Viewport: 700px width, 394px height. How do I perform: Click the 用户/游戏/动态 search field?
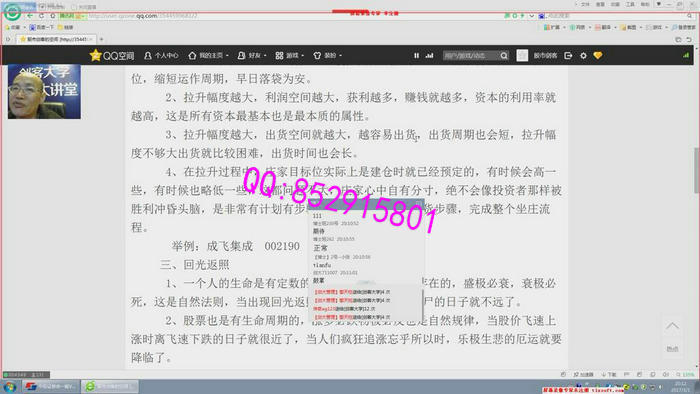tap(471, 56)
